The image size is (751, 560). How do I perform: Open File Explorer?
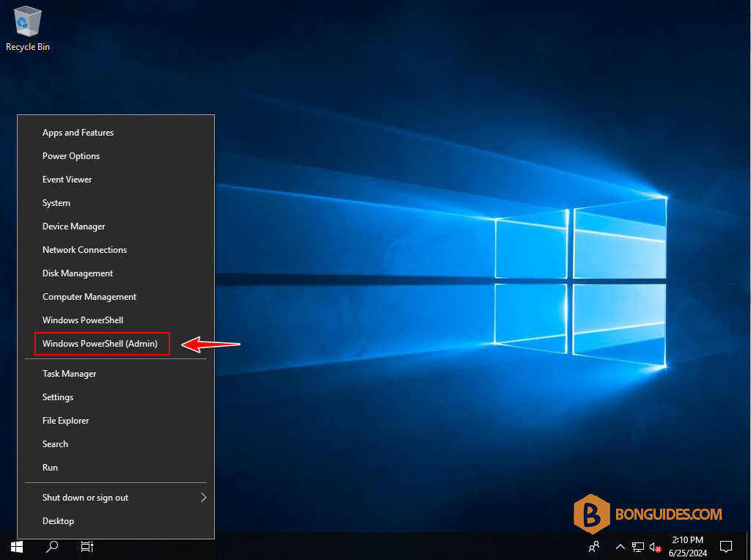pos(116,421)
